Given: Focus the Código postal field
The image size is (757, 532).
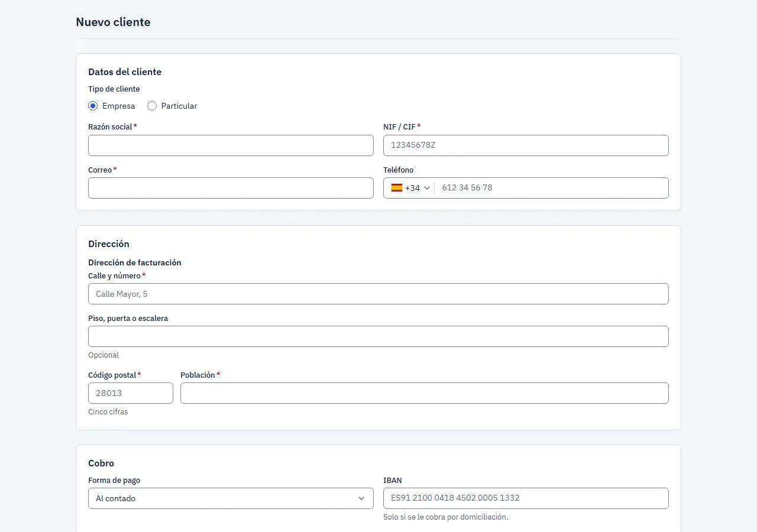Looking at the screenshot, I should click(x=131, y=393).
